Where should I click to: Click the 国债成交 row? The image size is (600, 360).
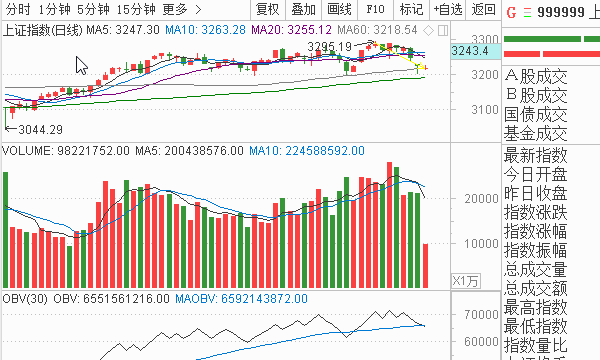(535, 114)
